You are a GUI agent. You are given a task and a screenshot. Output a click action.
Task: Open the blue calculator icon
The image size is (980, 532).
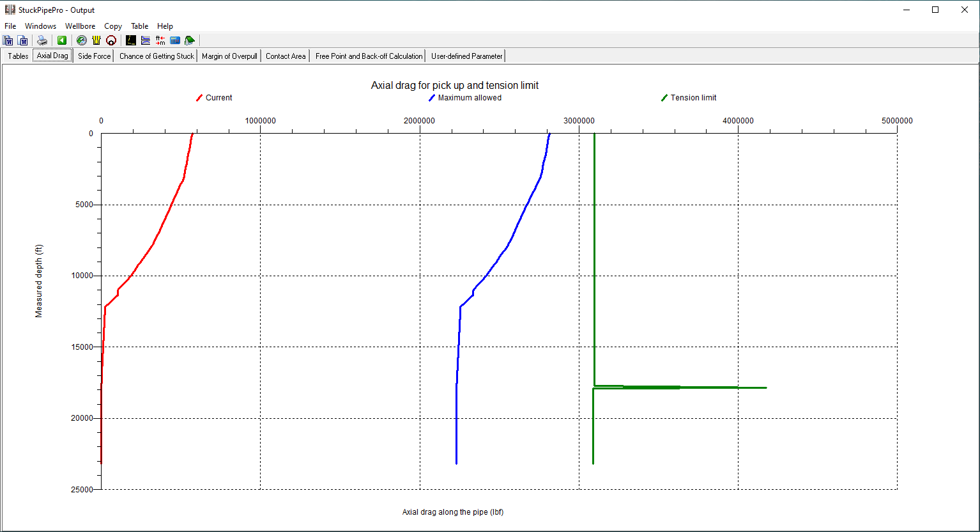pyautogui.click(x=175, y=40)
